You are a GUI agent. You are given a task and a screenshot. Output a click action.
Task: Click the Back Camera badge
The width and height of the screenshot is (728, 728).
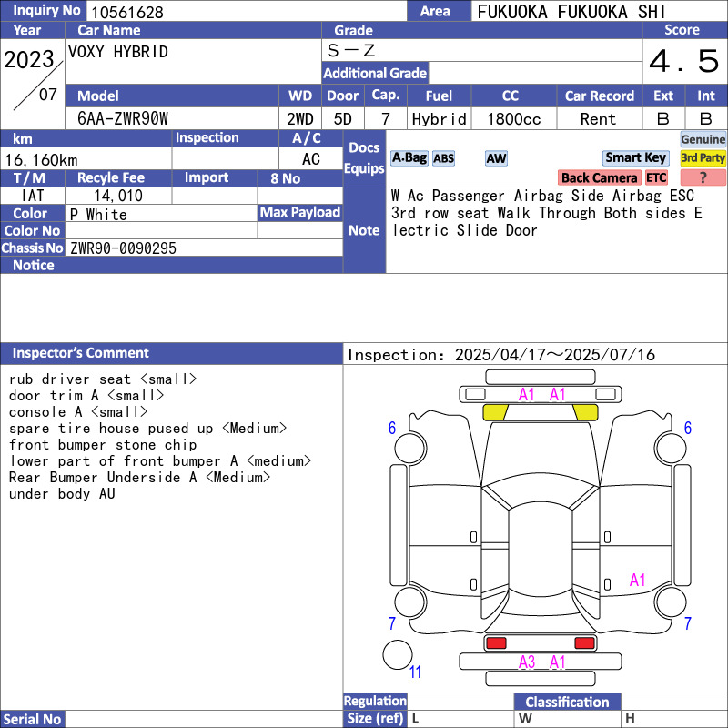coord(599,177)
